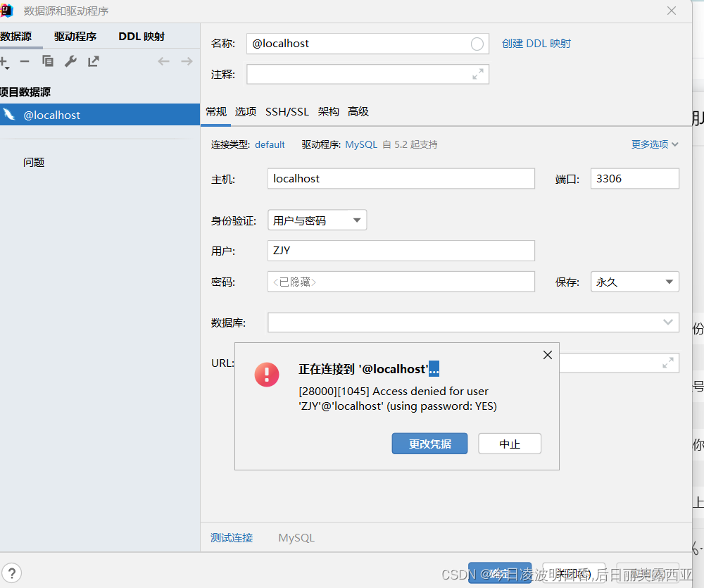Open the 身份验证 authentication dropdown
The width and height of the screenshot is (704, 588).
coord(317,220)
